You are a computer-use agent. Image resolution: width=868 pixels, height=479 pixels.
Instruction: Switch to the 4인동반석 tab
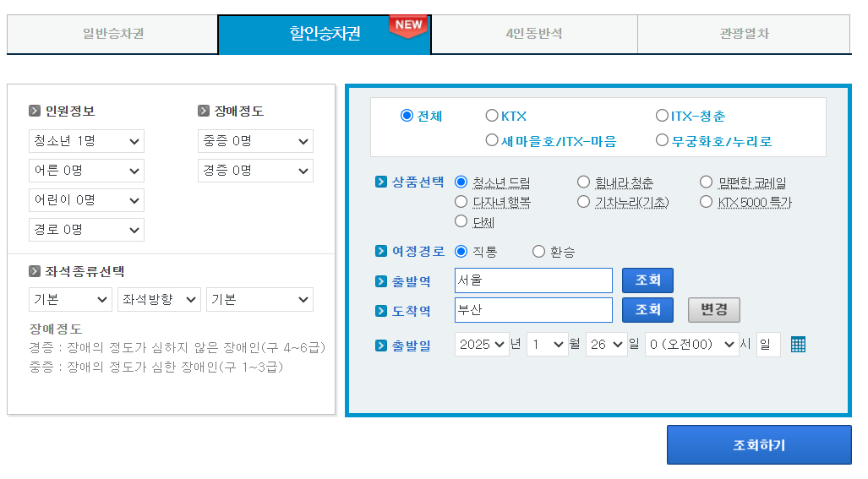click(x=534, y=34)
